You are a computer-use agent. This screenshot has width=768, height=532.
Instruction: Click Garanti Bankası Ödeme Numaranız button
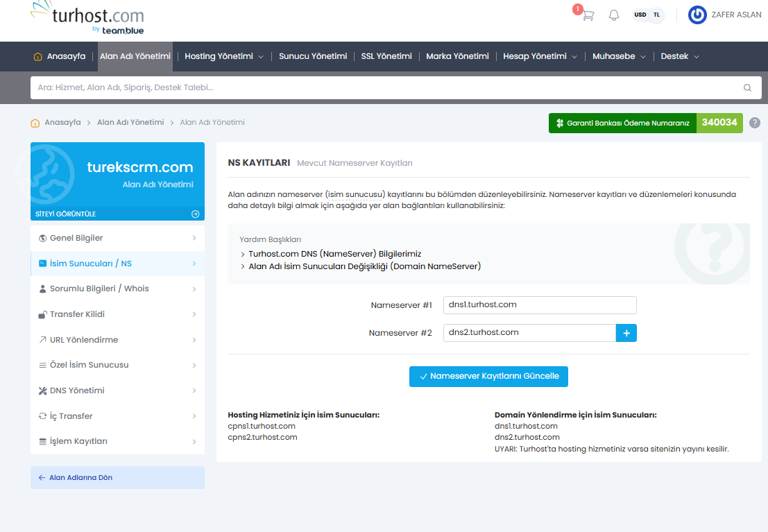(x=622, y=123)
